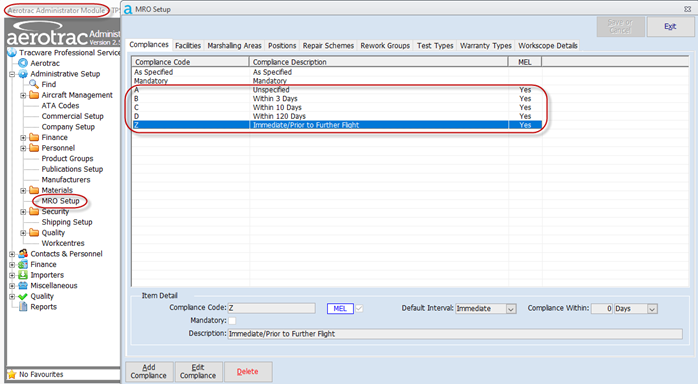Select Shipping Setup tree item
698x384 pixels.
(67, 222)
